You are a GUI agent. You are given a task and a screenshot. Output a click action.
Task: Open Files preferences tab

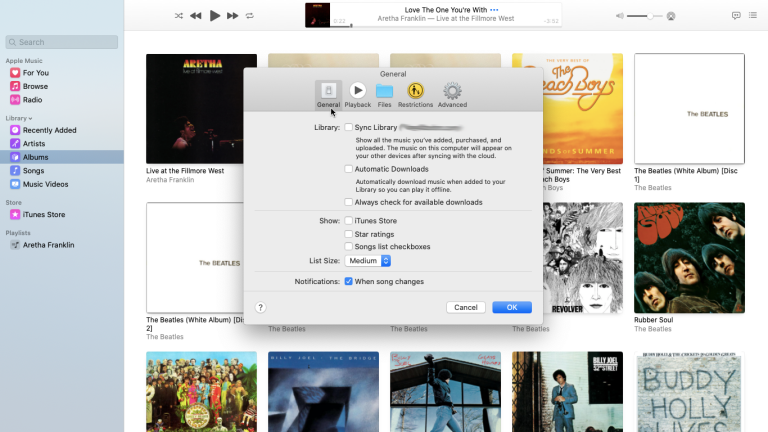pyautogui.click(x=384, y=95)
